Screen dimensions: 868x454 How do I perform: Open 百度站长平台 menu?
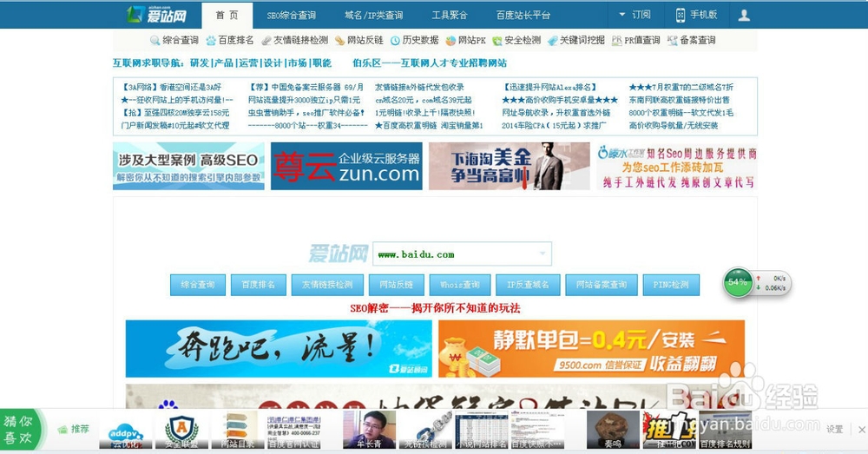[x=523, y=16]
